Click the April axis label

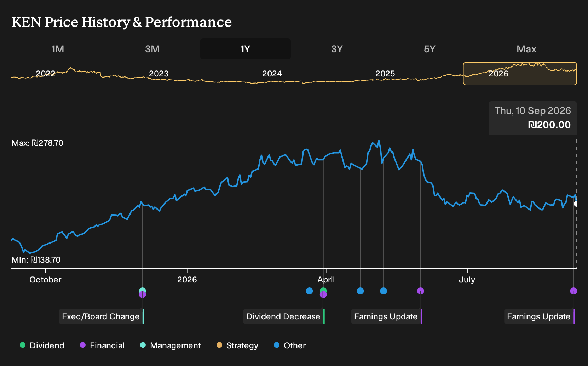pos(326,280)
